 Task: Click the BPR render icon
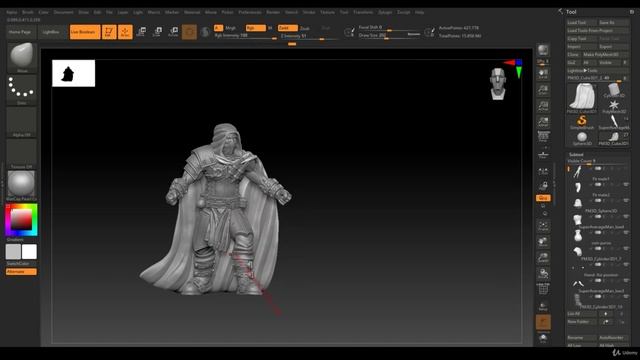[x=543, y=50]
